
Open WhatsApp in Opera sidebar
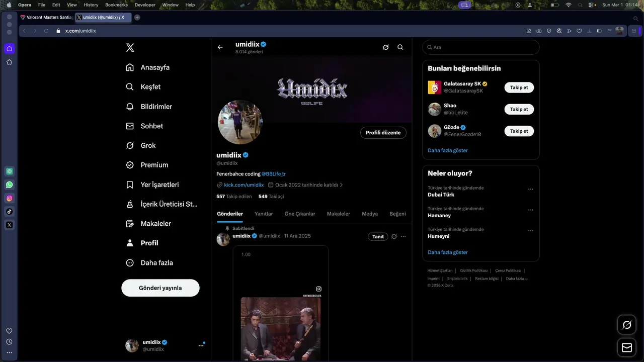coord(9,185)
